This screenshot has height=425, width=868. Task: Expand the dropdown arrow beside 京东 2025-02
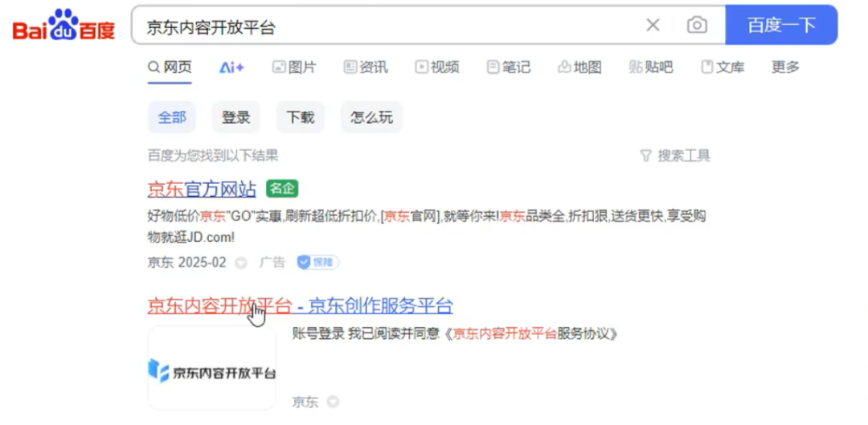click(241, 263)
